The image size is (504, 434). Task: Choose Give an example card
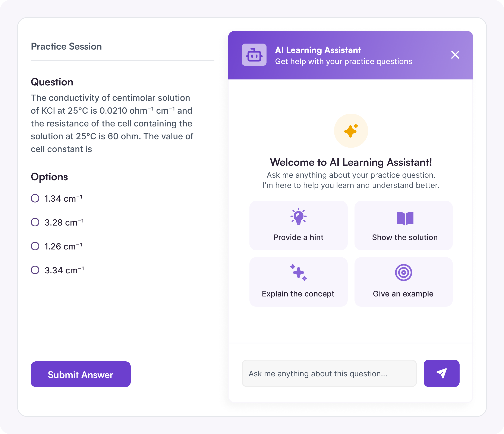click(x=404, y=282)
